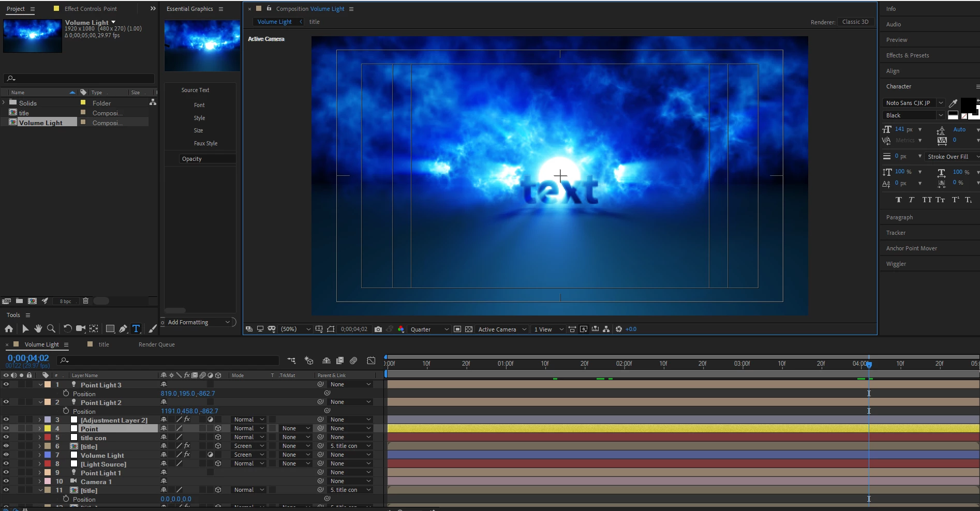Image resolution: width=980 pixels, height=511 pixels.
Task: Create a new folder in Project panel
Action: pos(19,301)
